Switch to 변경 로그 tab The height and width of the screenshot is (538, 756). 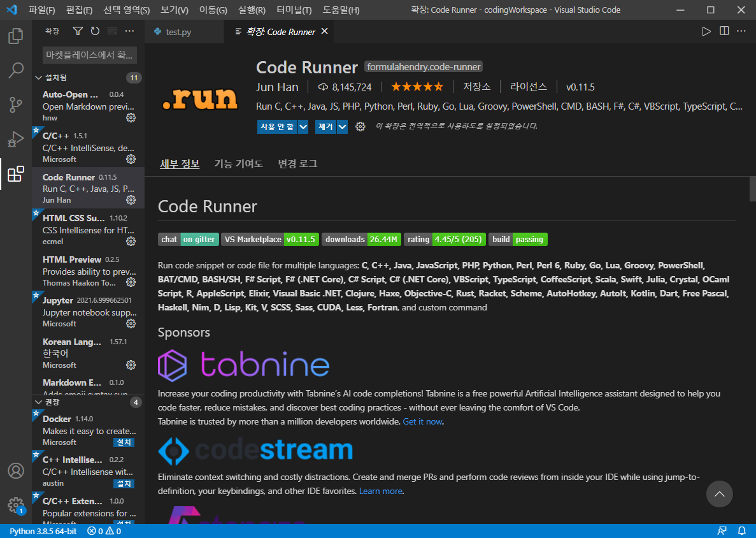pyautogui.click(x=297, y=164)
